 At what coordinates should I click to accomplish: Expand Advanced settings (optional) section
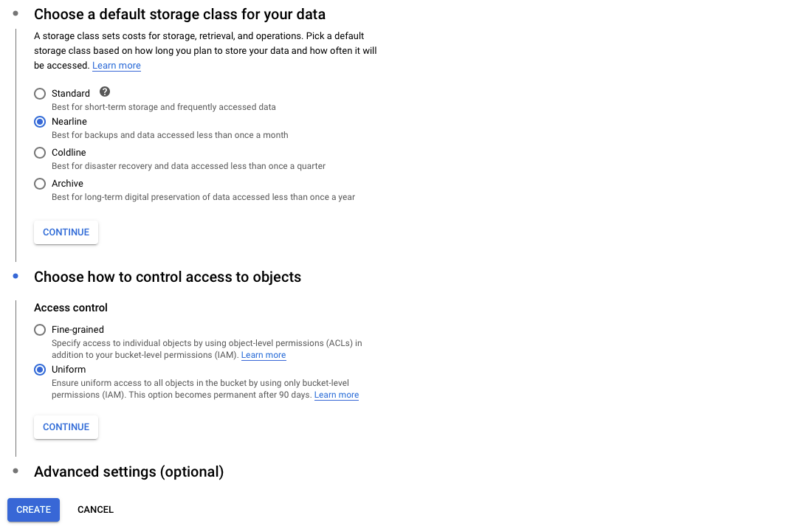coord(128,471)
